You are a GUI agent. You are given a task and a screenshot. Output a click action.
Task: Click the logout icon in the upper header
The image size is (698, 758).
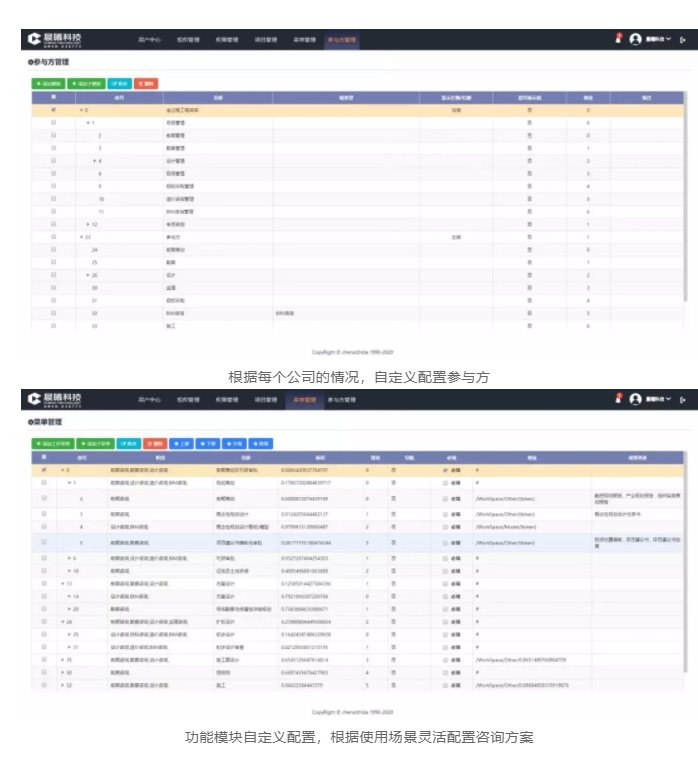pos(683,40)
